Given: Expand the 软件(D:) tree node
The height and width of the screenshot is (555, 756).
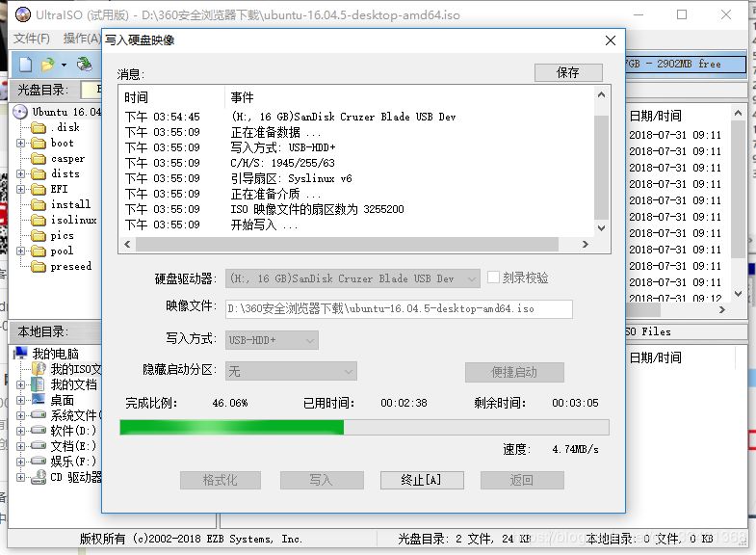Looking at the screenshot, I should pos(20,431).
